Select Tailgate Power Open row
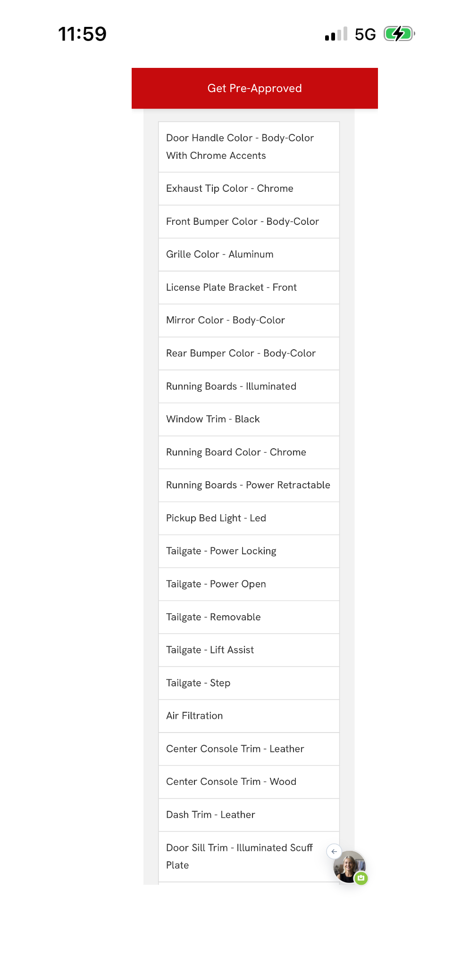453x980 pixels. 249,585
